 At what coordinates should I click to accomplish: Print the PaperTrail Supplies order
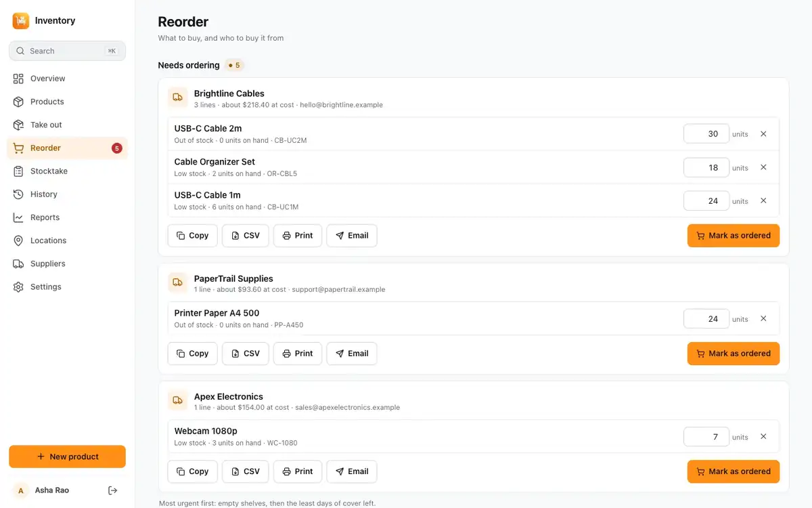pos(298,354)
